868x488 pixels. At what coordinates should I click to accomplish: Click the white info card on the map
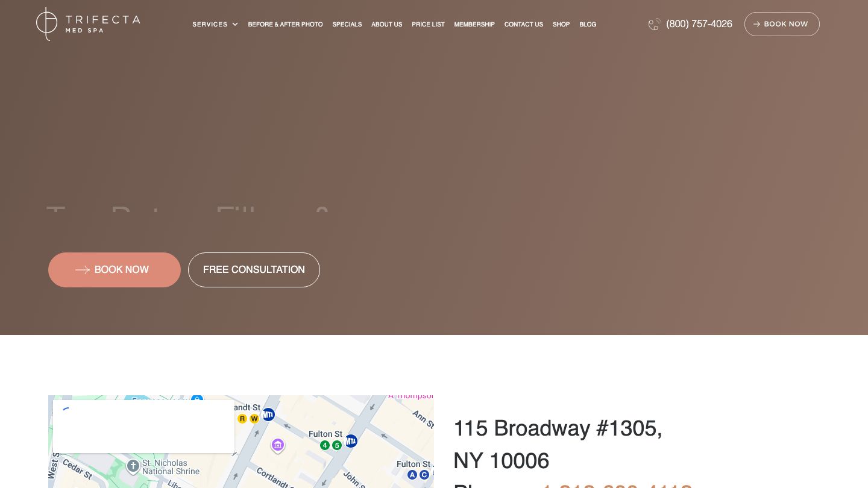pyautogui.click(x=143, y=427)
